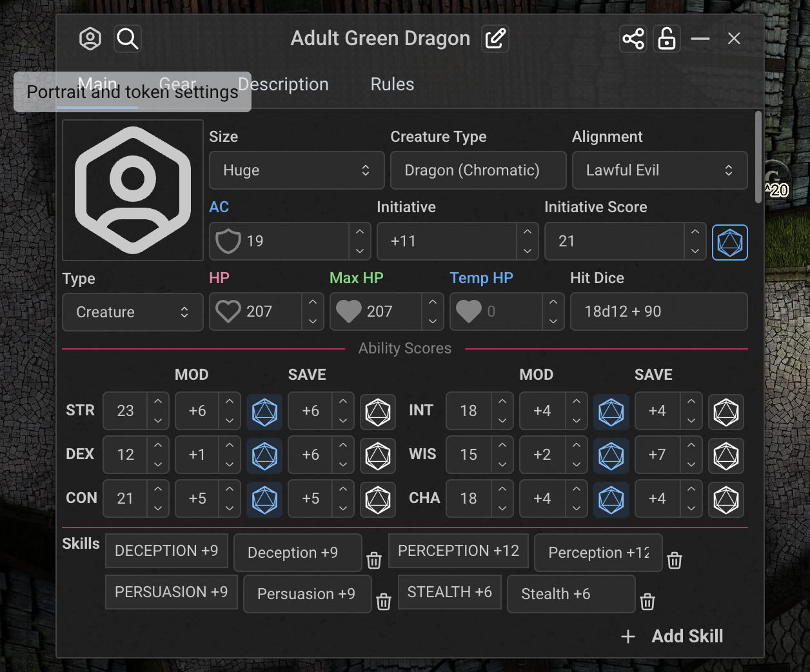
Task: Click the PERCEPTION +12 skill roll button
Action: coord(458,551)
